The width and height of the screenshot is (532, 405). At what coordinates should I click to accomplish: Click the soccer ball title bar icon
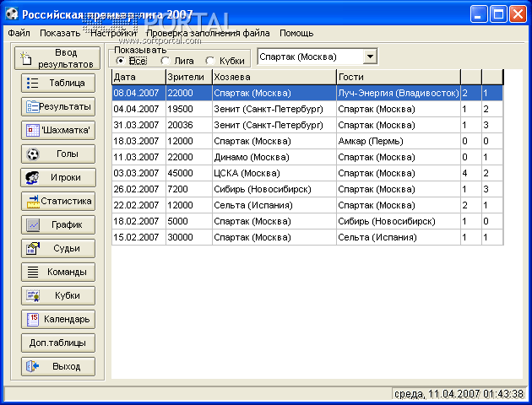(x=12, y=13)
